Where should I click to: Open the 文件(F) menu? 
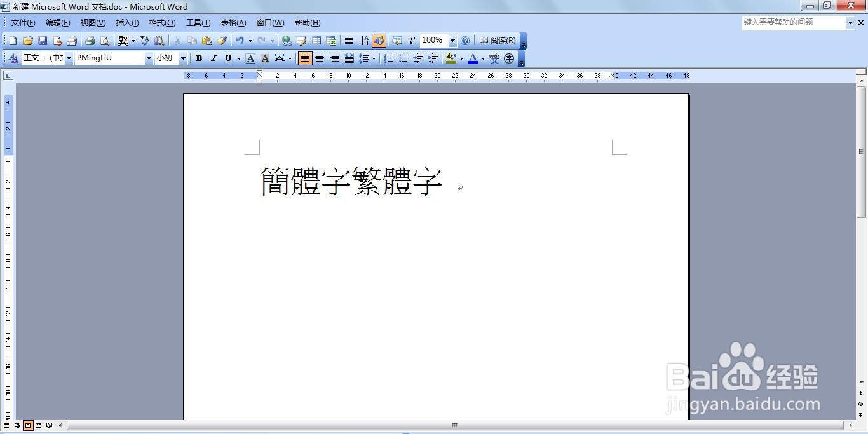(23, 23)
